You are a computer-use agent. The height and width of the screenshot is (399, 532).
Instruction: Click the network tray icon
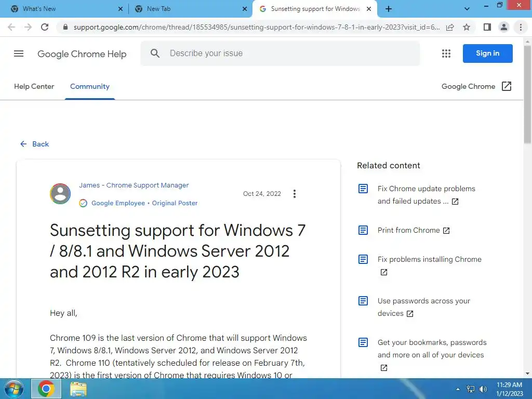pos(471,389)
